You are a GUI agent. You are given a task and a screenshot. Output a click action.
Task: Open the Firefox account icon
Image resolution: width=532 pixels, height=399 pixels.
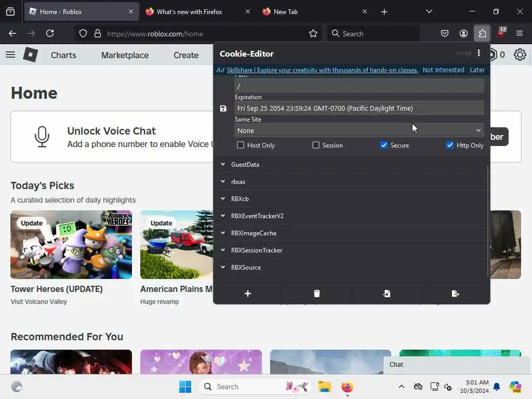(x=463, y=33)
